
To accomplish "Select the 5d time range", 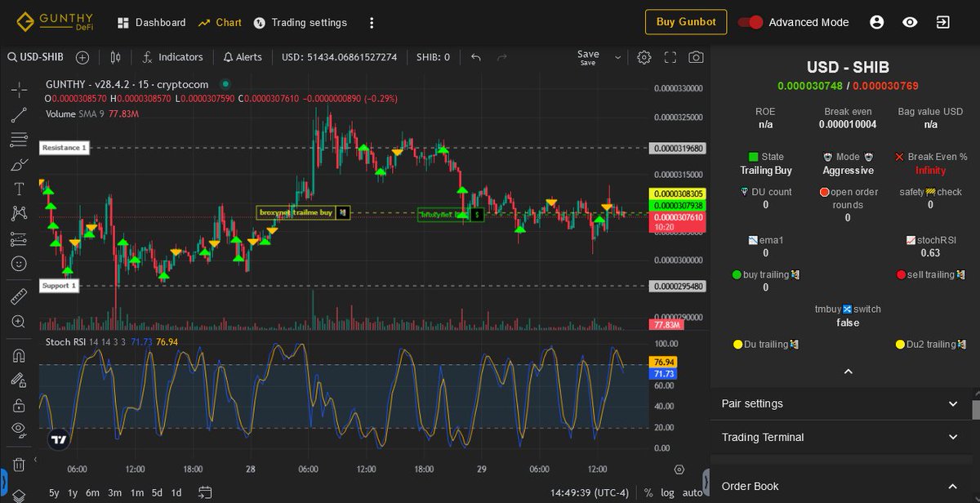I will click(x=157, y=492).
